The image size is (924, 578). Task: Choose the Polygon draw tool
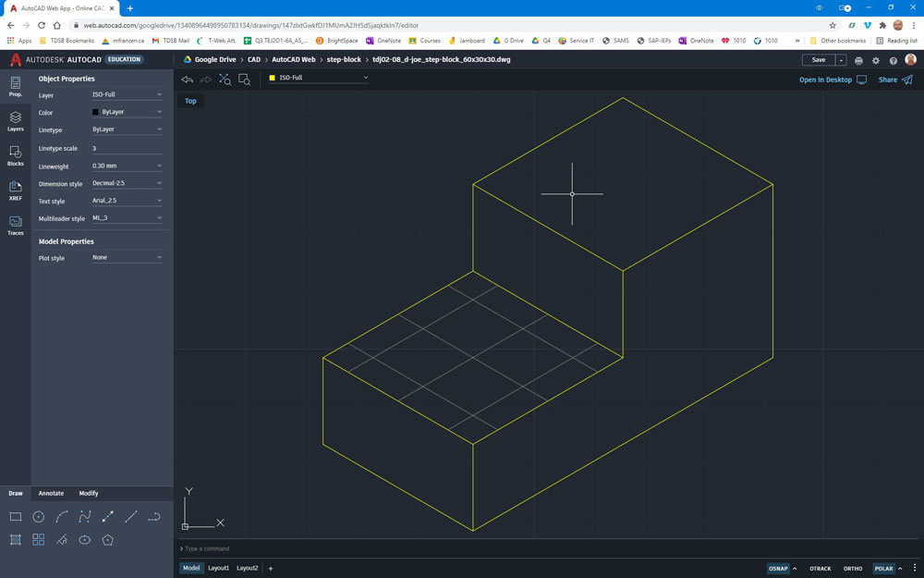point(108,540)
